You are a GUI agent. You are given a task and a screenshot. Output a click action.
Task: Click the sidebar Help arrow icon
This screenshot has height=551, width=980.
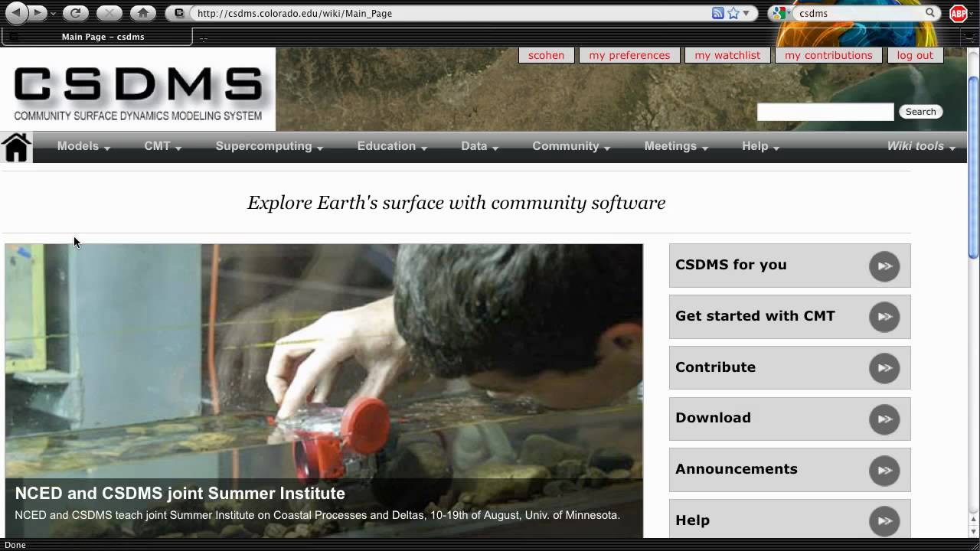(x=884, y=521)
